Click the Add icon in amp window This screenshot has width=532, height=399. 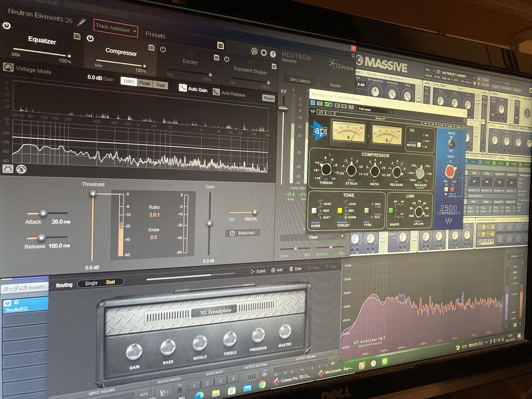(x=273, y=270)
